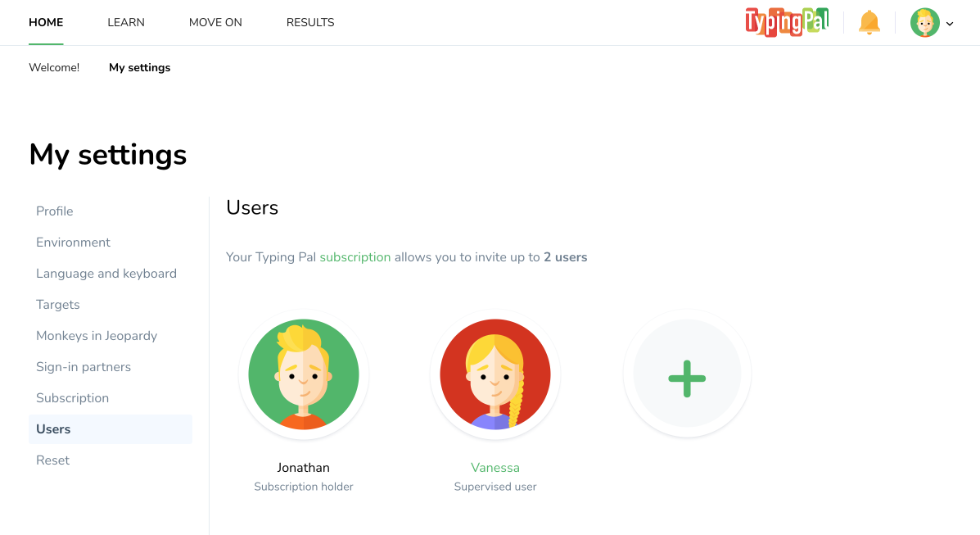The image size is (980, 535).
Task: Click the notification bell icon
Action: click(x=869, y=23)
